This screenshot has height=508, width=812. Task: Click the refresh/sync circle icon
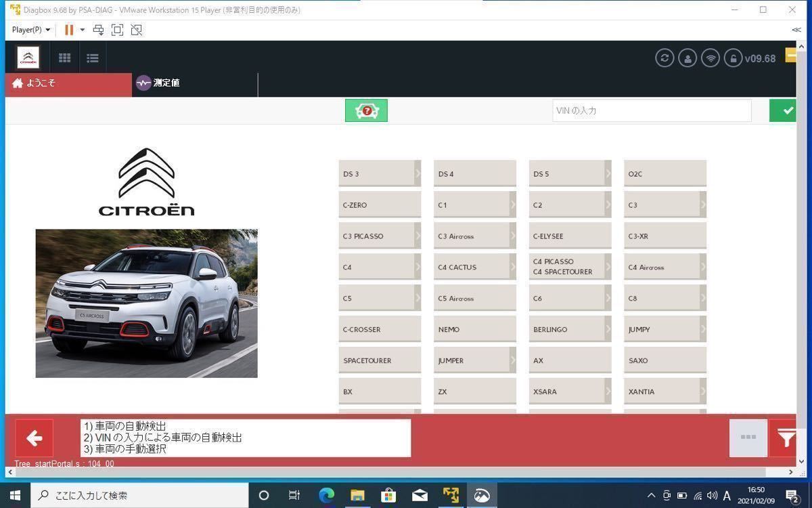(664, 58)
